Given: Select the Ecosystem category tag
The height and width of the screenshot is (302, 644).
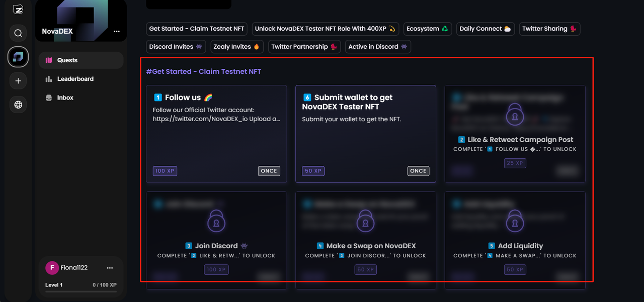Looking at the screenshot, I should point(428,29).
